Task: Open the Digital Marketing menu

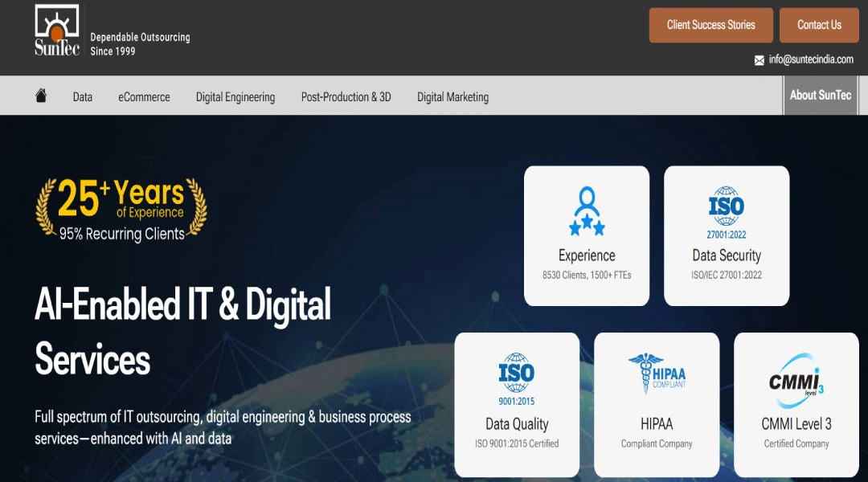Action: tap(452, 97)
